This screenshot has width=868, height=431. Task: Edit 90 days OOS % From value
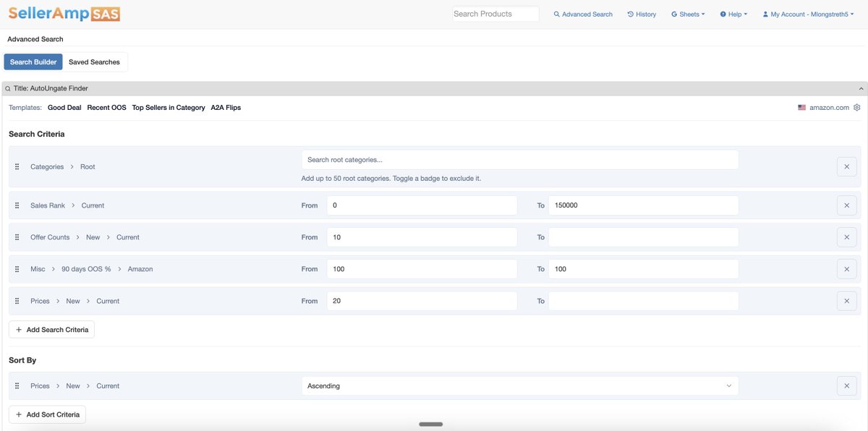tap(422, 269)
